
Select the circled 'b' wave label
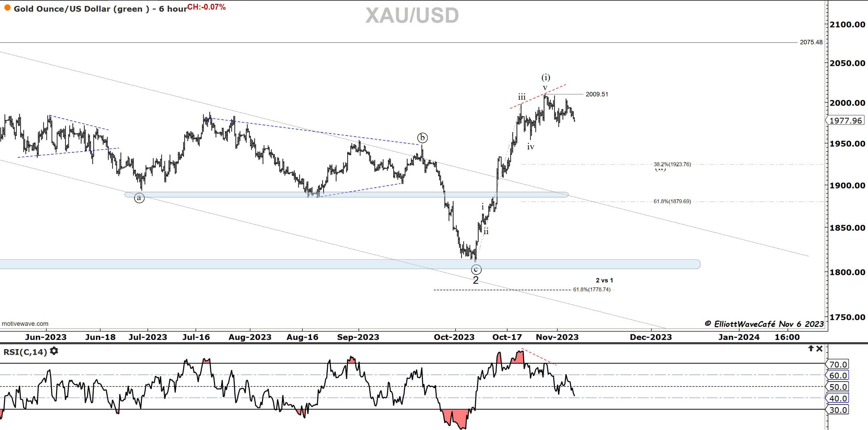[423, 138]
